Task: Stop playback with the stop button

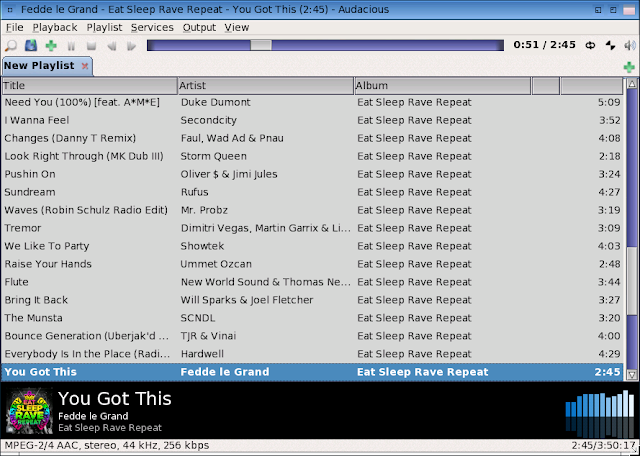Action: [x=91, y=45]
